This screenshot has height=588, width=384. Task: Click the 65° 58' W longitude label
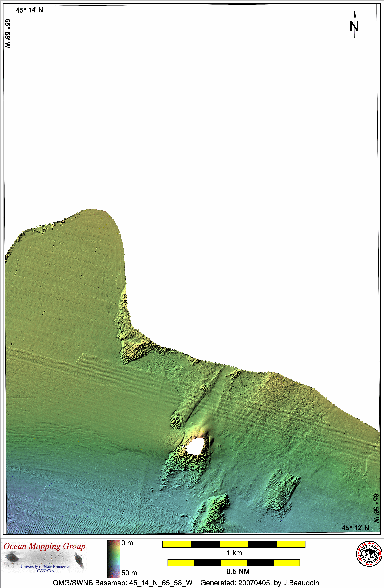pyautogui.click(x=8, y=33)
